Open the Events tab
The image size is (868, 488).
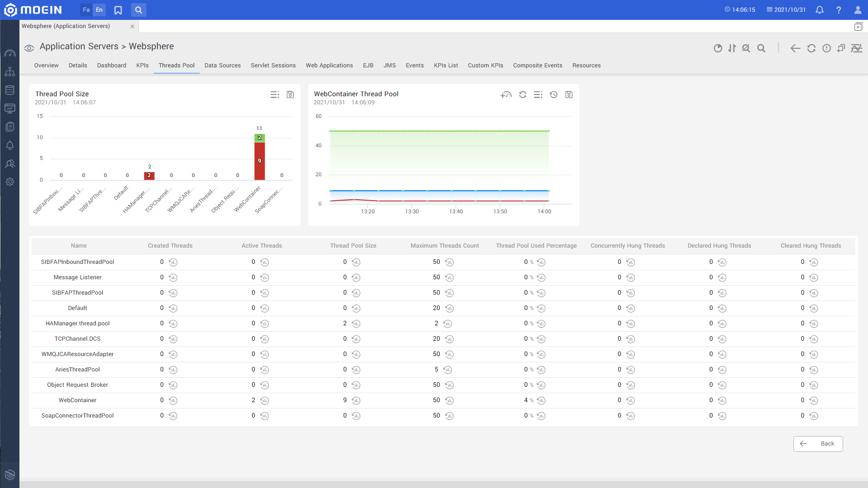click(x=414, y=66)
